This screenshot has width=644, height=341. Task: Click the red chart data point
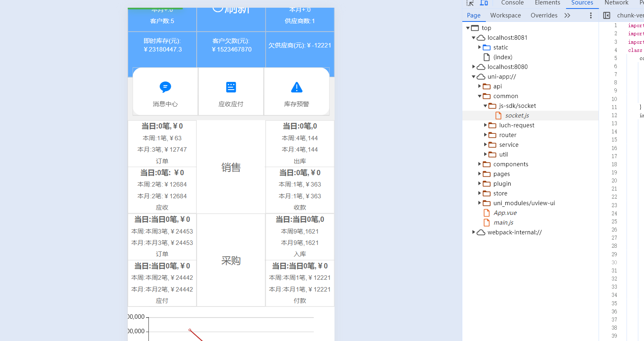point(190,330)
